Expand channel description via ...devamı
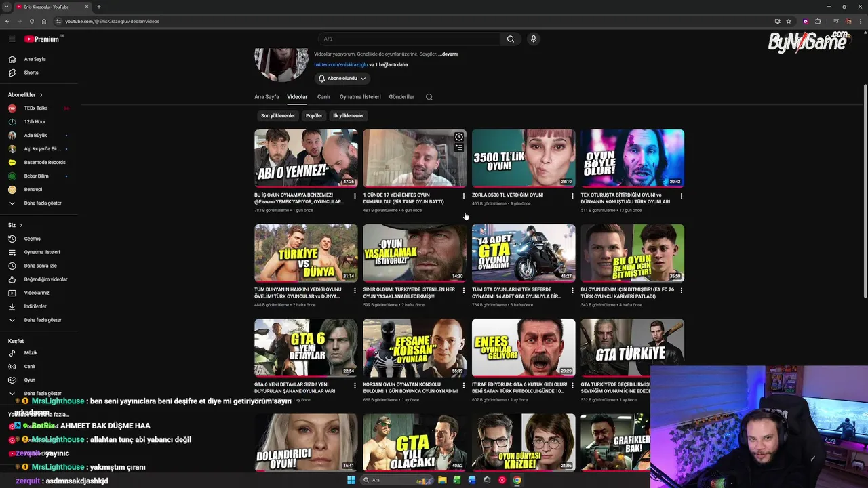Image resolution: width=868 pixels, height=488 pixels. click(448, 54)
